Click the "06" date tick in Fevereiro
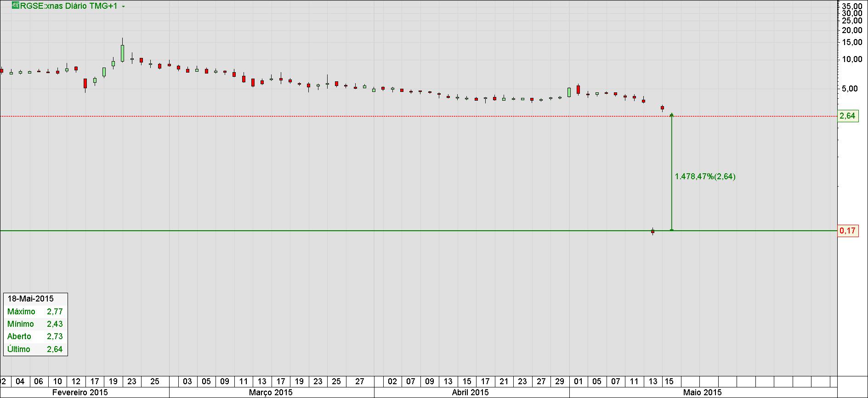 (x=39, y=381)
